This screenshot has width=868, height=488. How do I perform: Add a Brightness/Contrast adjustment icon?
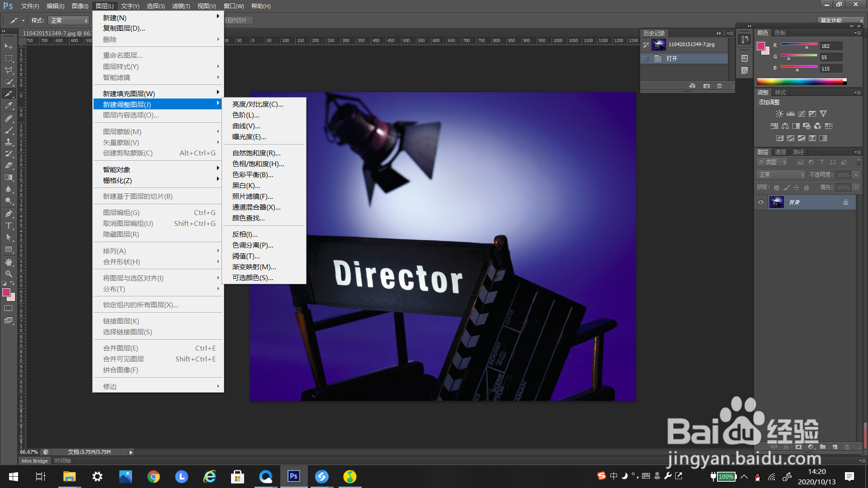click(779, 114)
